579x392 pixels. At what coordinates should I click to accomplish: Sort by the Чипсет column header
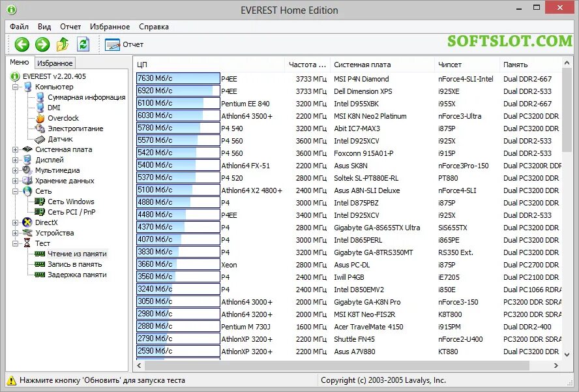467,65
